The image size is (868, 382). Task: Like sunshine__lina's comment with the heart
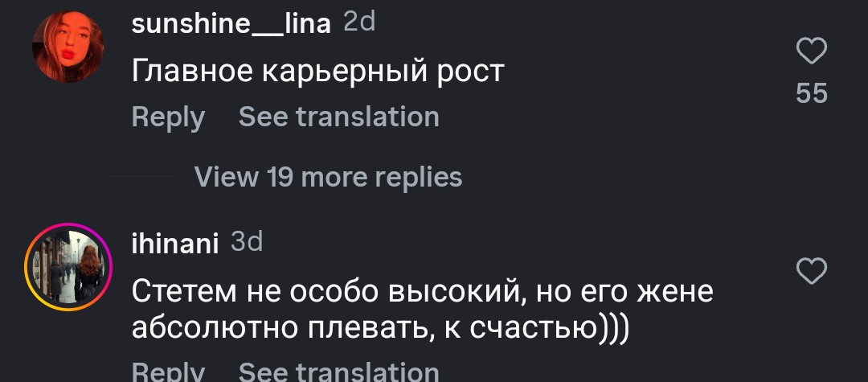coord(811,51)
